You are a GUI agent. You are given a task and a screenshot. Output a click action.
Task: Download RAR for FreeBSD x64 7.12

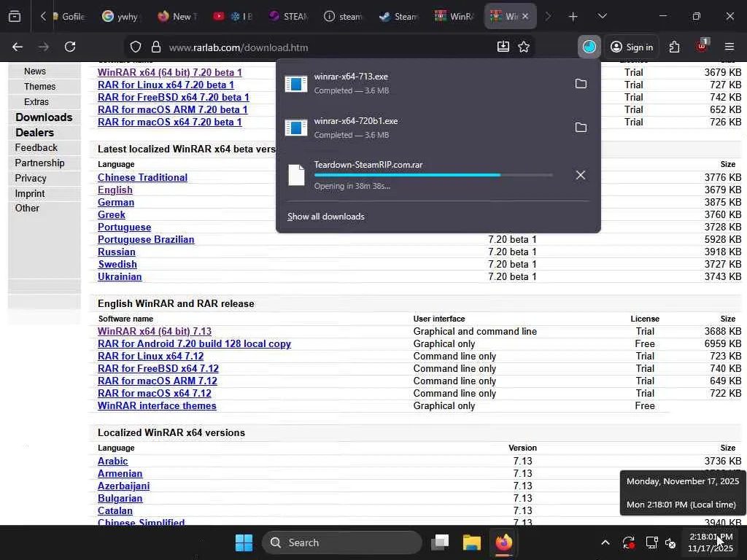[x=158, y=368]
